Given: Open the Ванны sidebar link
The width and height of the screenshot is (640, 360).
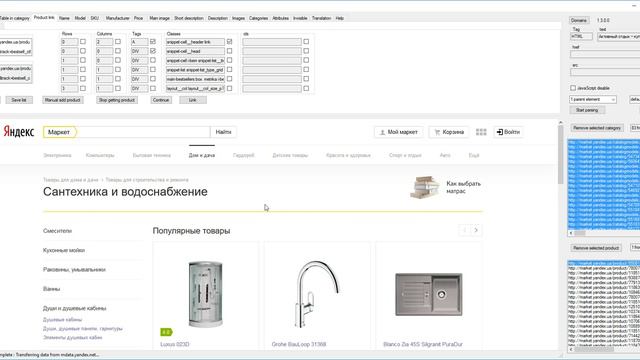Looking at the screenshot, I should (x=51, y=289).
